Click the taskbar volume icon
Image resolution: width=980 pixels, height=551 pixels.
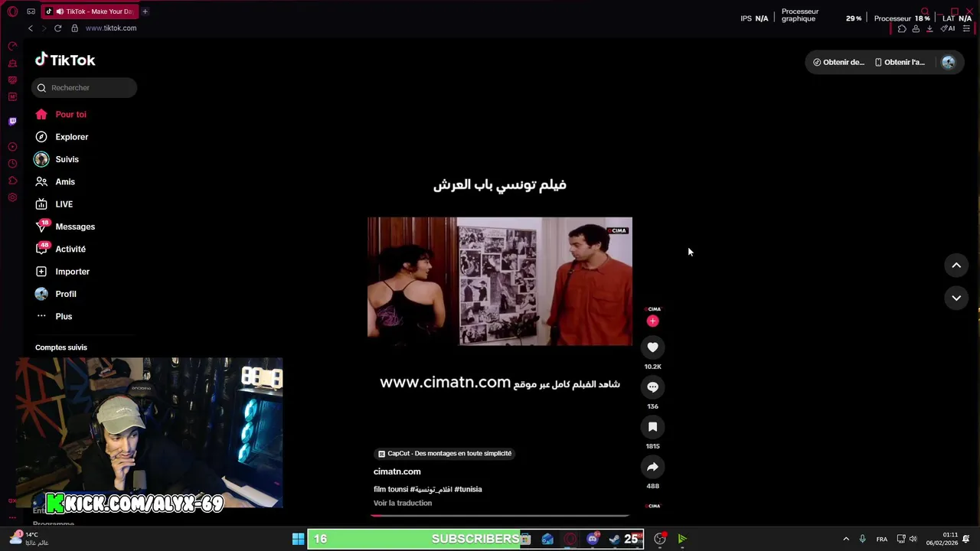(x=913, y=539)
